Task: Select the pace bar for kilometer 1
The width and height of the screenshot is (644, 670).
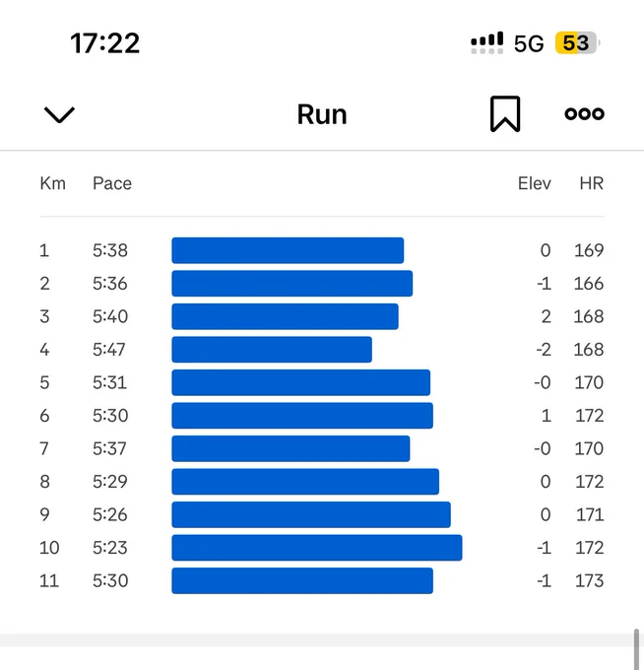Action: pos(288,250)
